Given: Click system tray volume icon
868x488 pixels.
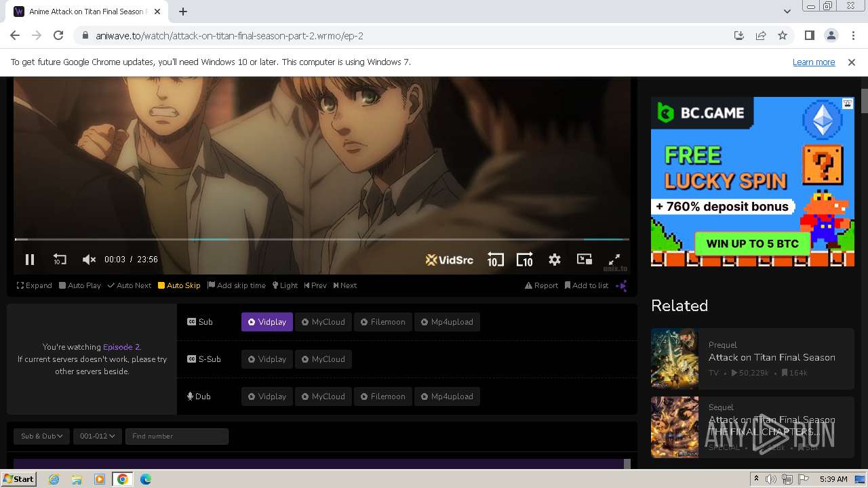Looking at the screenshot, I should pos(771,479).
